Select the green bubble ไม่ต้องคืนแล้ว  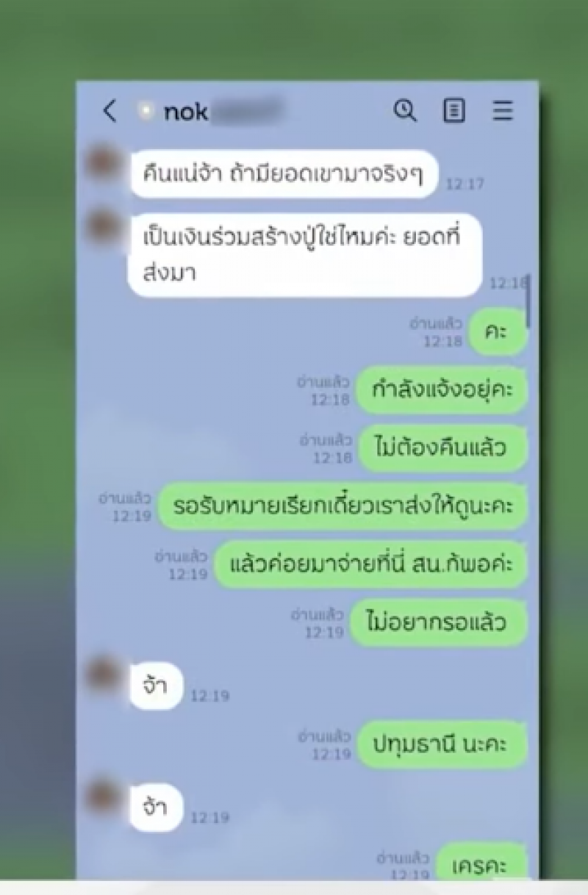pos(442,447)
